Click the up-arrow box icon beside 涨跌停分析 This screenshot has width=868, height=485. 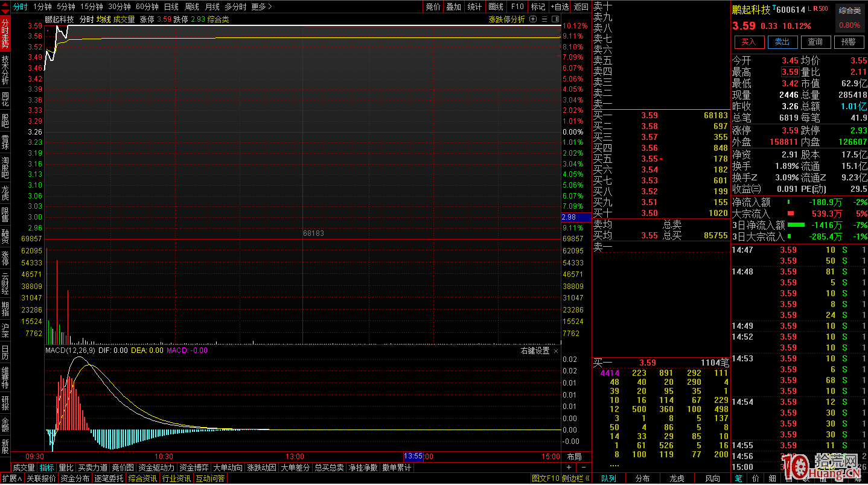click(x=532, y=19)
